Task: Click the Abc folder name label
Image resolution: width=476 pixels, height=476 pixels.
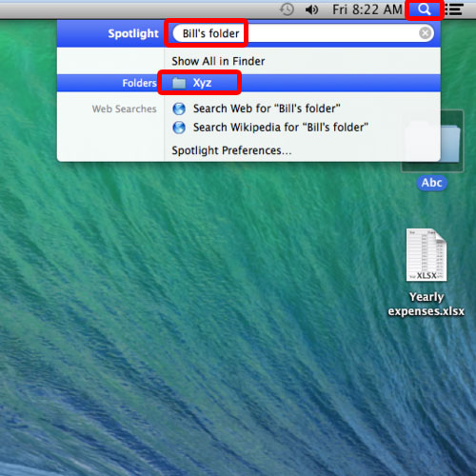Action: click(x=431, y=183)
